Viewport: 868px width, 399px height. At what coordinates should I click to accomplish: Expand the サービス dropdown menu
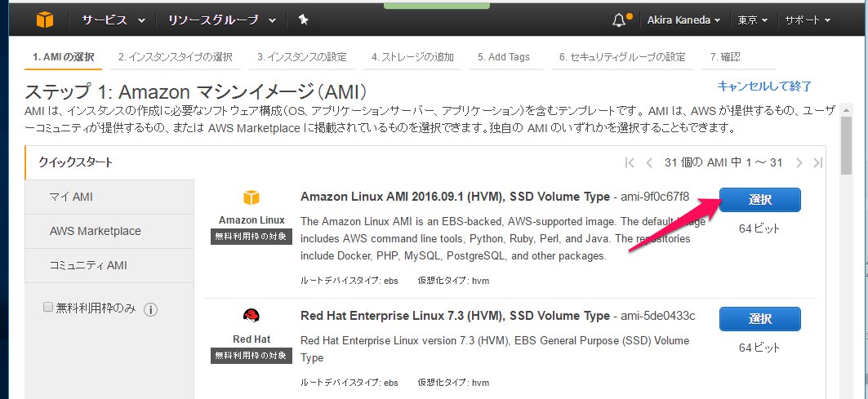pos(114,19)
